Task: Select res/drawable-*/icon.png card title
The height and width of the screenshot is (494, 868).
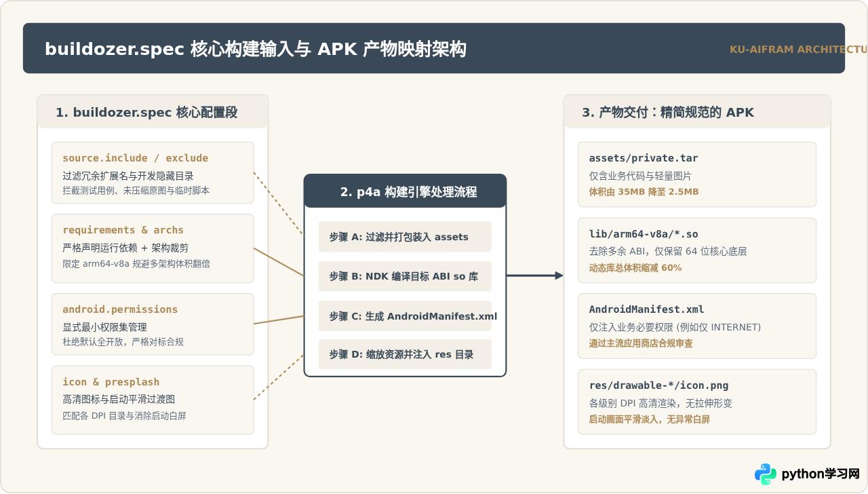Action: [658, 385]
